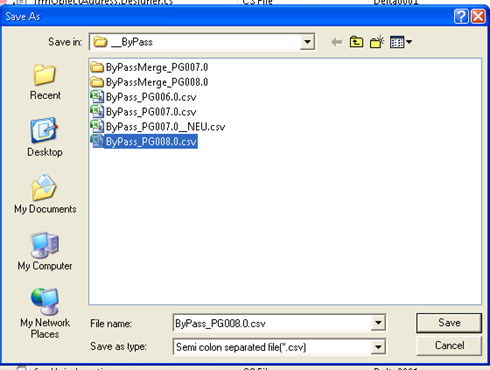This screenshot has width=490, height=370.
Task: Select the ByPass_PG007.0.csv file icon
Action: [x=97, y=111]
